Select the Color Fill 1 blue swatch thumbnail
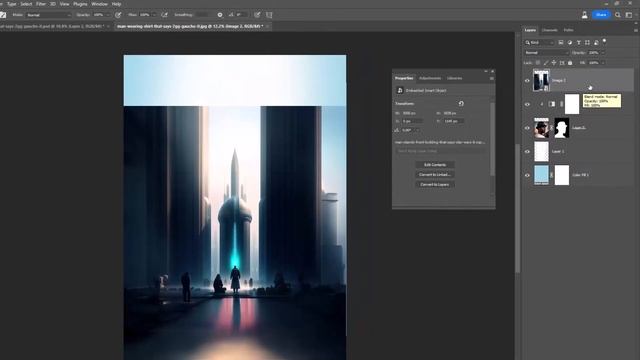This screenshot has height=360, width=640. pyautogui.click(x=541, y=175)
